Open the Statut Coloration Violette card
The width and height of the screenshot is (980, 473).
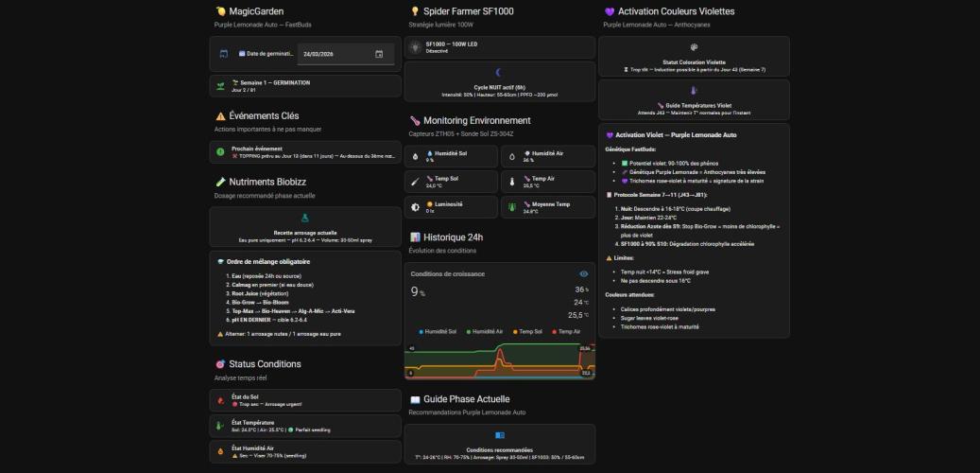pos(694,57)
